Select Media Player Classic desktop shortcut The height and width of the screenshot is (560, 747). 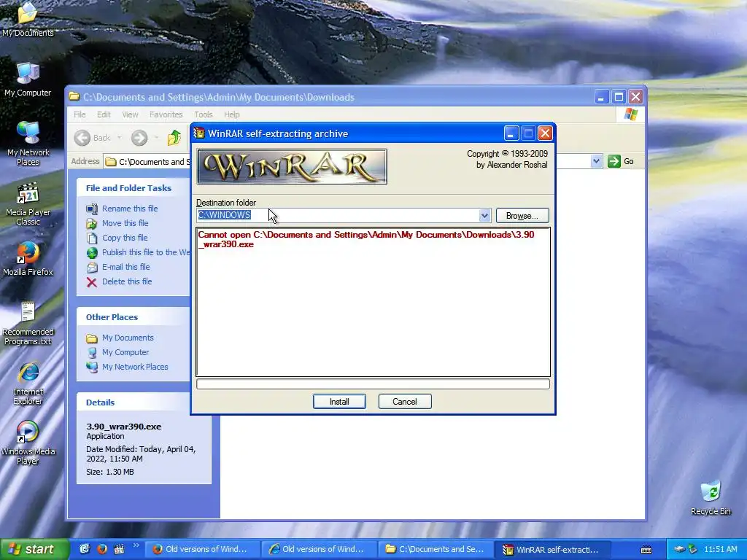point(28,204)
